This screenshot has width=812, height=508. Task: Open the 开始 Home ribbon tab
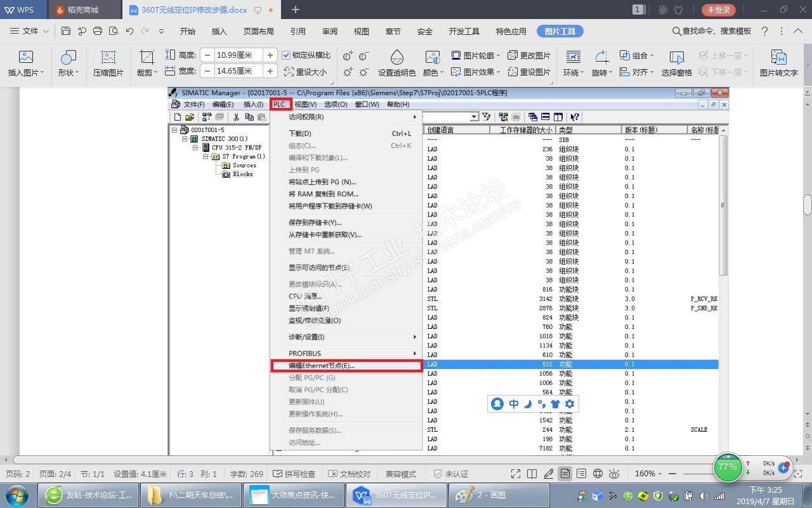[x=187, y=31]
